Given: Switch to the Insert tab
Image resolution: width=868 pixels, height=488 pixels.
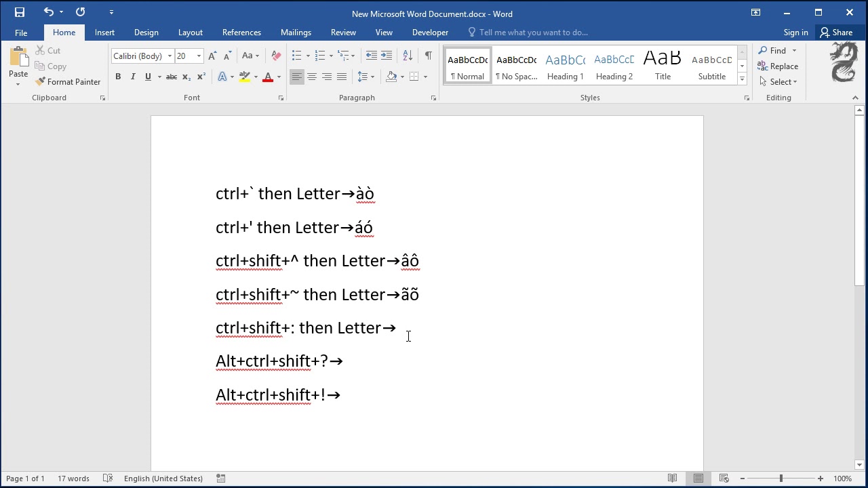Looking at the screenshot, I should [x=104, y=33].
